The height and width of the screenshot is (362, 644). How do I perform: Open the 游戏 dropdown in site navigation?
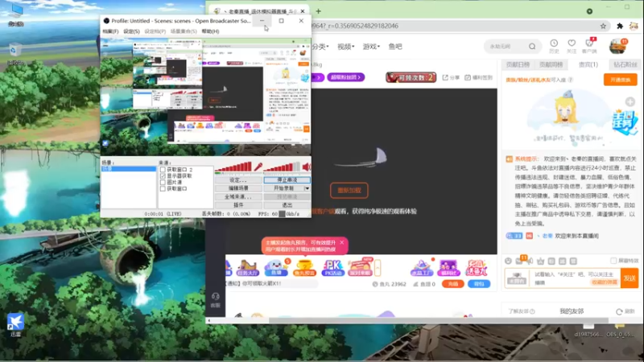pyautogui.click(x=371, y=47)
